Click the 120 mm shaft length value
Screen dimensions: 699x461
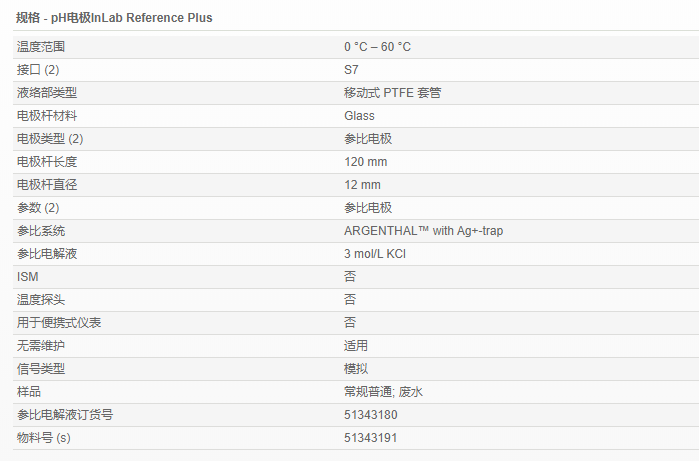(x=365, y=162)
